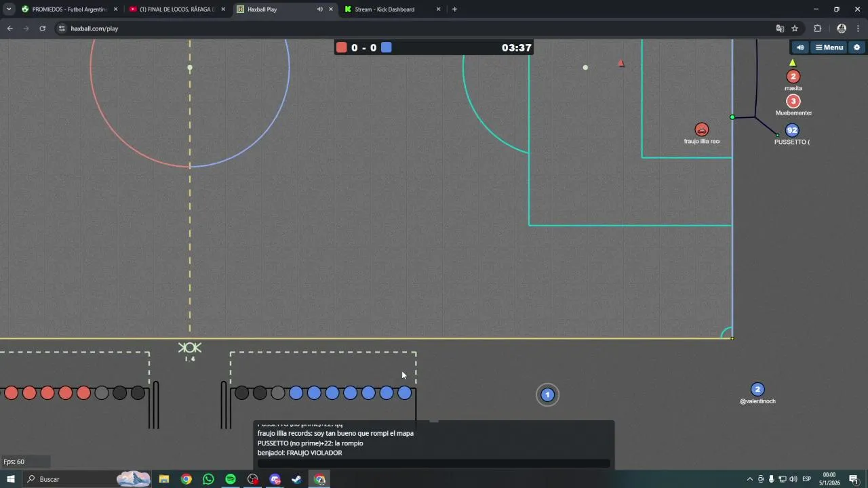Click blue team color square on scoreboard
Viewport: 868px width, 488px height.
coord(386,47)
